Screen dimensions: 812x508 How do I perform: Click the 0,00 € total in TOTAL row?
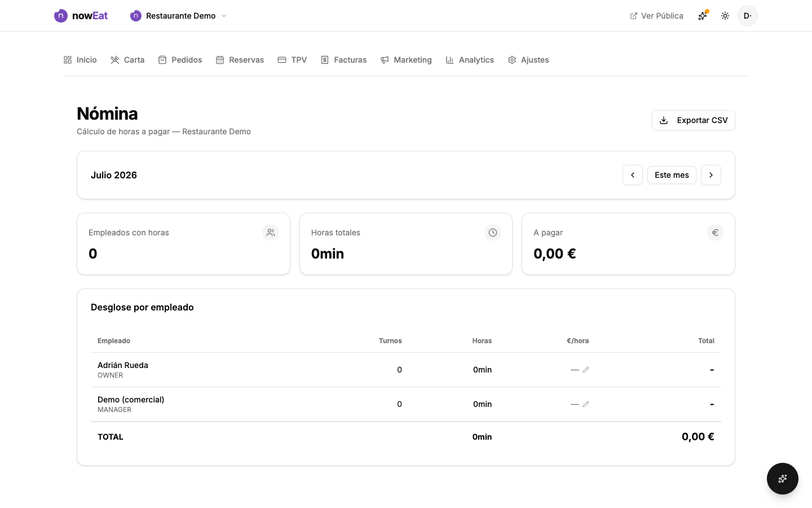698,437
